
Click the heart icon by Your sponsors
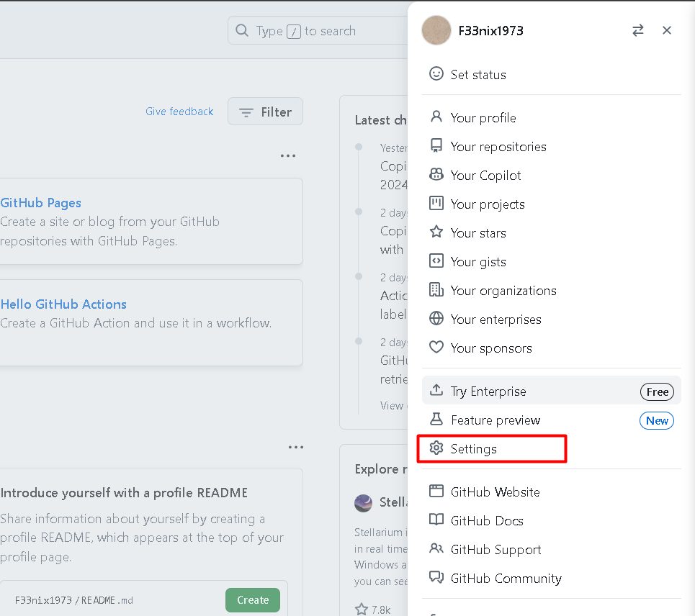click(x=436, y=347)
